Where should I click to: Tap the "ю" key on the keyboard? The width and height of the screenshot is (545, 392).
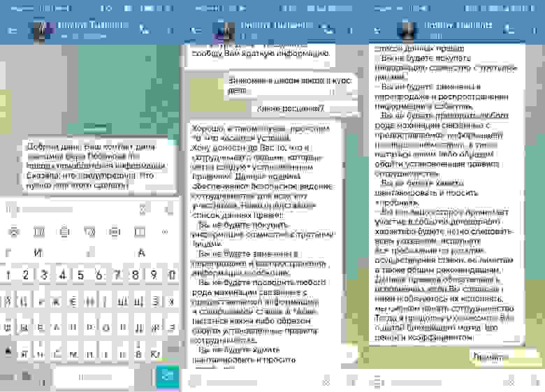tap(155, 354)
